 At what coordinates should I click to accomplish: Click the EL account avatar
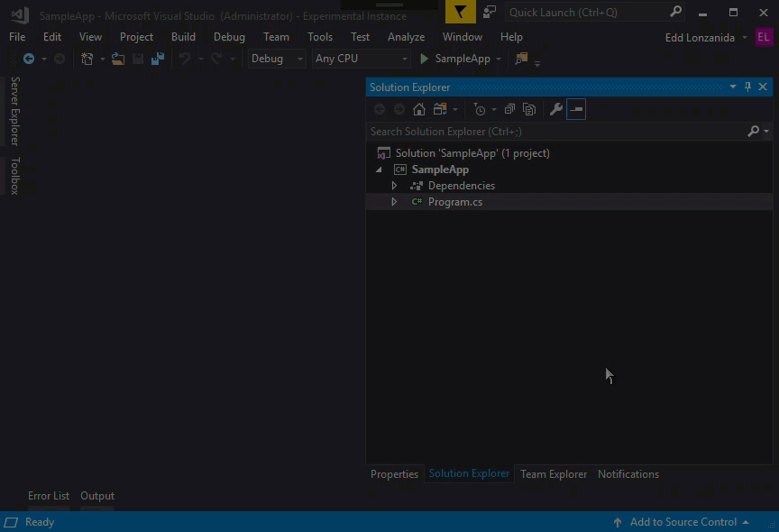(x=764, y=37)
